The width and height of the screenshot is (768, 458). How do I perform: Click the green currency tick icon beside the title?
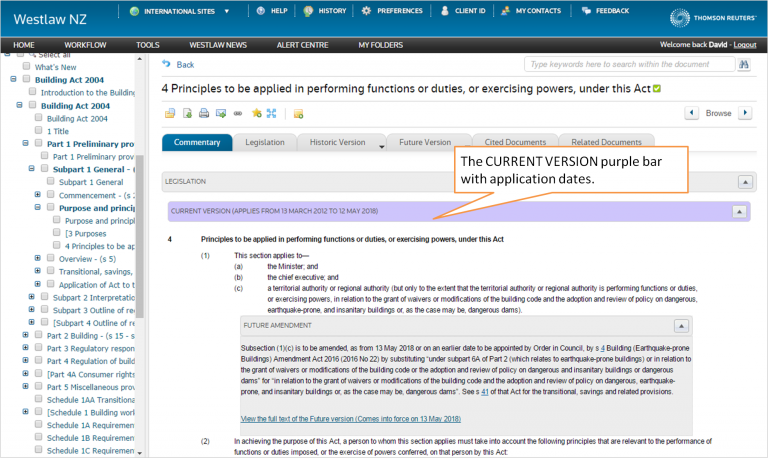pyautogui.click(x=657, y=89)
